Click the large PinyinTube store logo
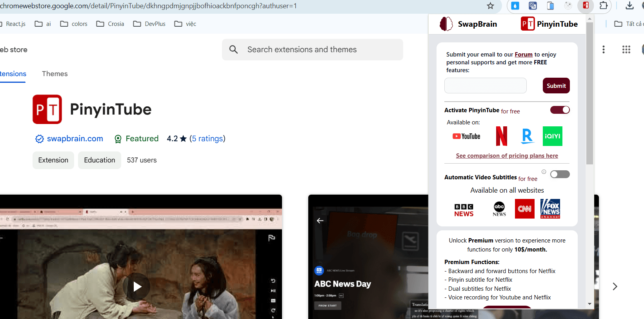Viewport: 644px width, 319px height. [x=47, y=109]
